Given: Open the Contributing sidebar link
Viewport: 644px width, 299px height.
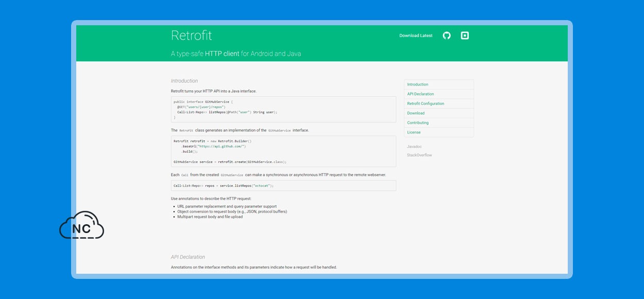Looking at the screenshot, I should pyautogui.click(x=439, y=123).
